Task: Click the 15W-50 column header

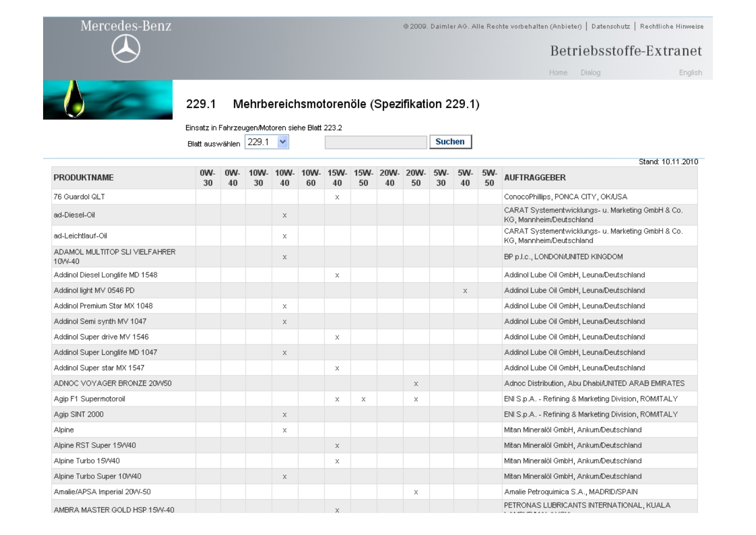Action: coord(363,178)
